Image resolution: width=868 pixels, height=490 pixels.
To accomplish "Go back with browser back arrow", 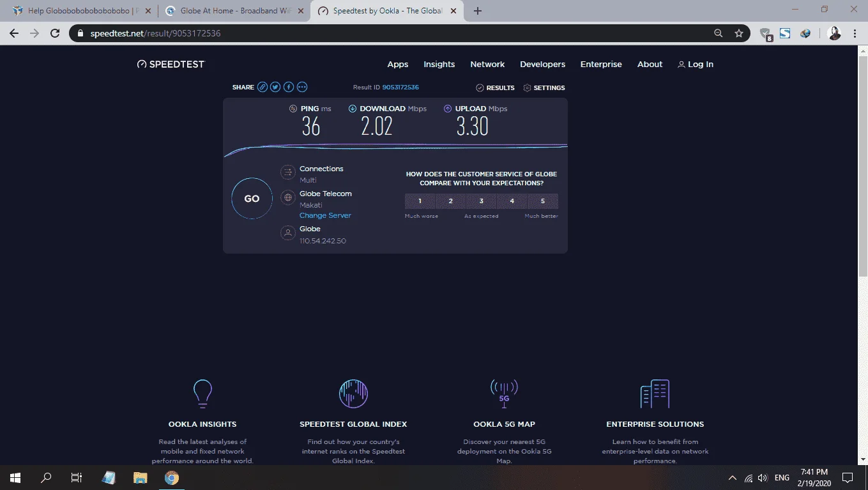I will (x=14, y=33).
